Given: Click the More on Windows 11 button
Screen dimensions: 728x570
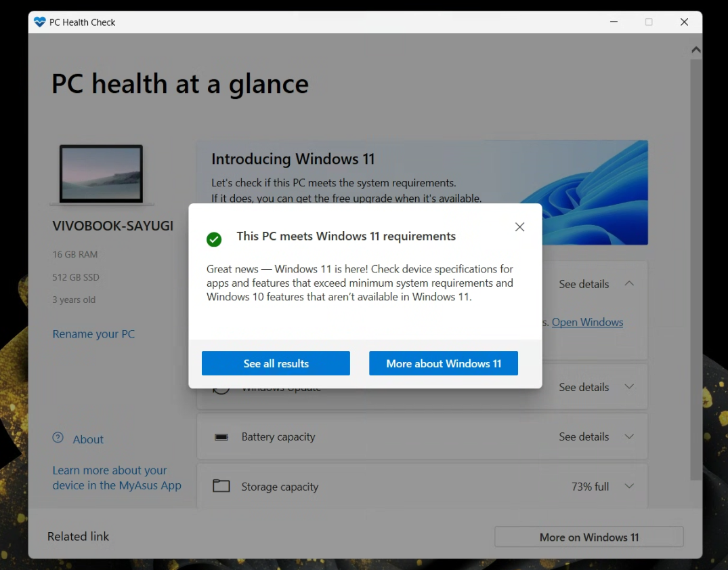Looking at the screenshot, I should (x=588, y=537).
